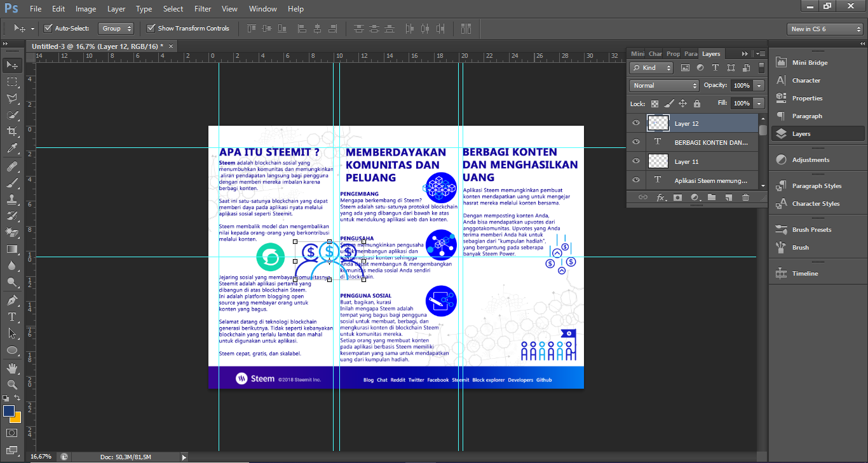Open Fill slider dropdown arrow

point(758,103)
